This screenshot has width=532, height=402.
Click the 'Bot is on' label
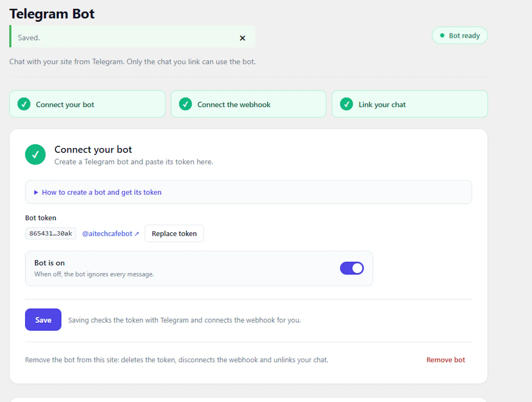pos(50,263)
